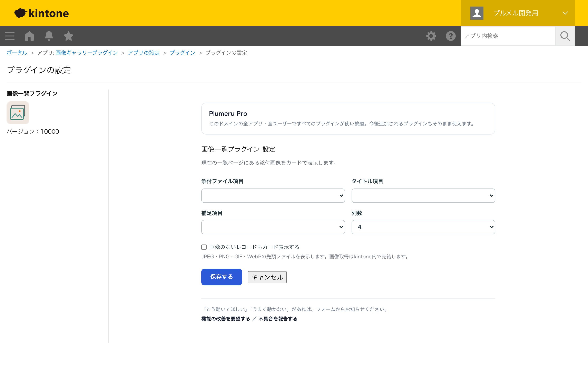
Task: Click the 保存する button
Action: click(222, 277)
